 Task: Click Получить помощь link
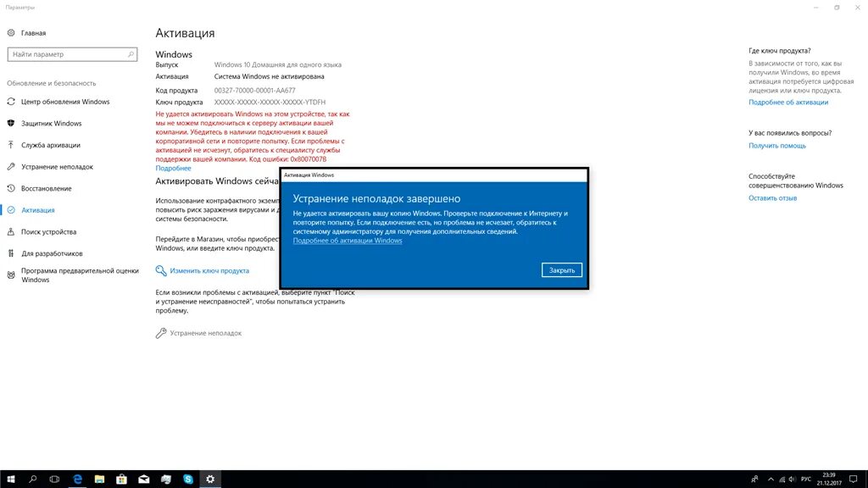coord(777,146)
